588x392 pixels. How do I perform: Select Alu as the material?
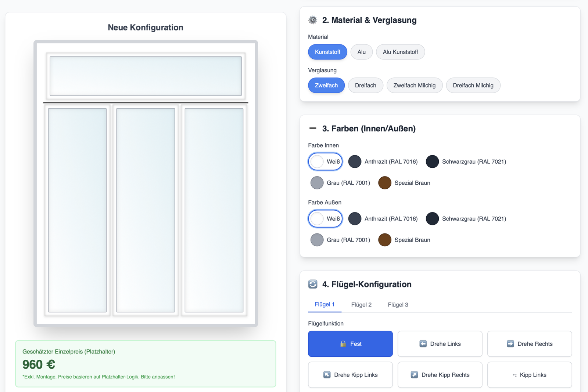[x=361, y=52]
